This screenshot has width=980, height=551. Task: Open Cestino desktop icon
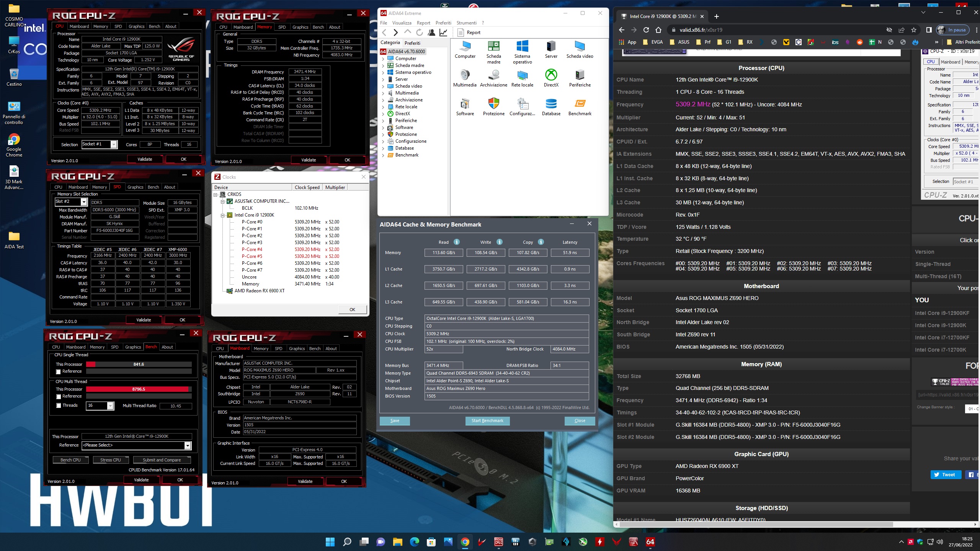click(x=14, y=77)
